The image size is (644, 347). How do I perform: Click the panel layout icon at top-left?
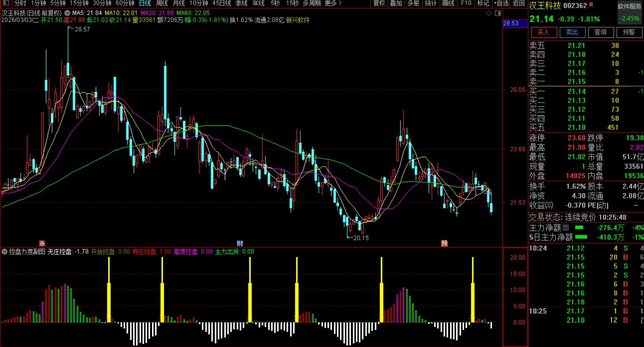pos(6,3)
